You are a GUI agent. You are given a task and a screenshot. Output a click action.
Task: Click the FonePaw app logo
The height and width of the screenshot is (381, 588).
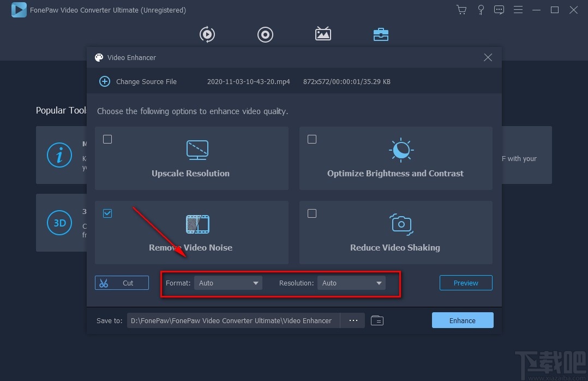click(19, 10)
